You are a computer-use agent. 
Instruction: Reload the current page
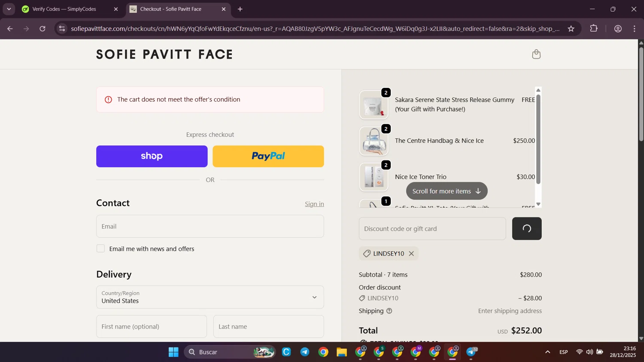[43, 29]
